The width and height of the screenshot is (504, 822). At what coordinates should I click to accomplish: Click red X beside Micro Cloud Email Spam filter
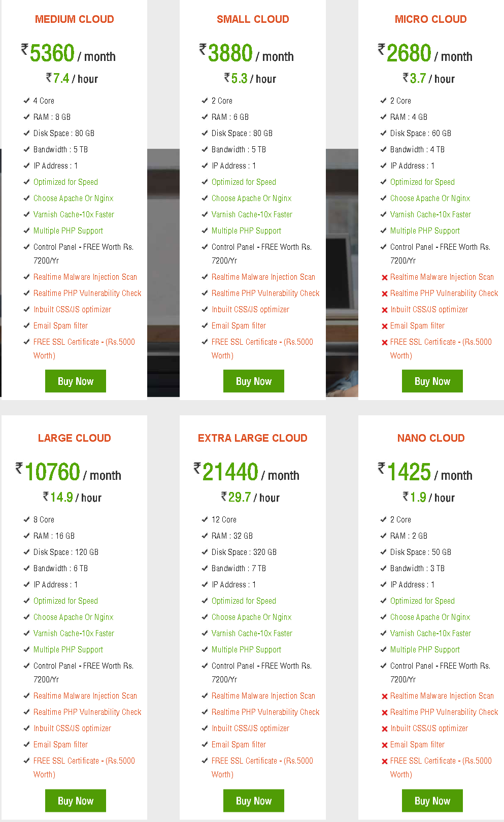click(384, 326)
